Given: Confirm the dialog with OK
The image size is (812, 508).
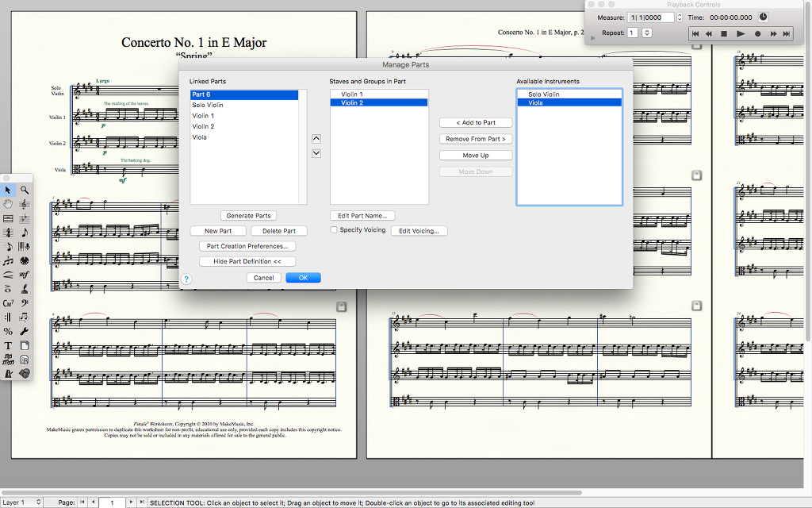Looking at the screenshot, I should 304,278.
